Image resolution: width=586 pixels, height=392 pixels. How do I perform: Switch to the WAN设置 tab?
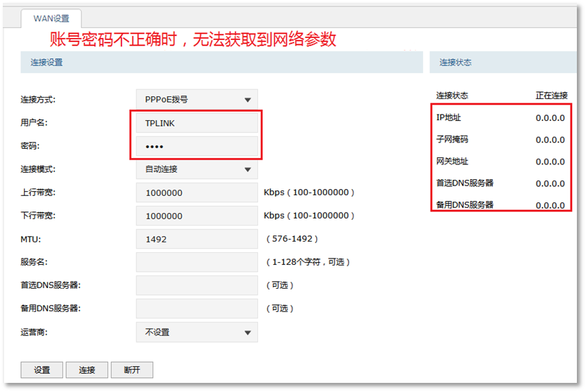(x=51, y=18)
